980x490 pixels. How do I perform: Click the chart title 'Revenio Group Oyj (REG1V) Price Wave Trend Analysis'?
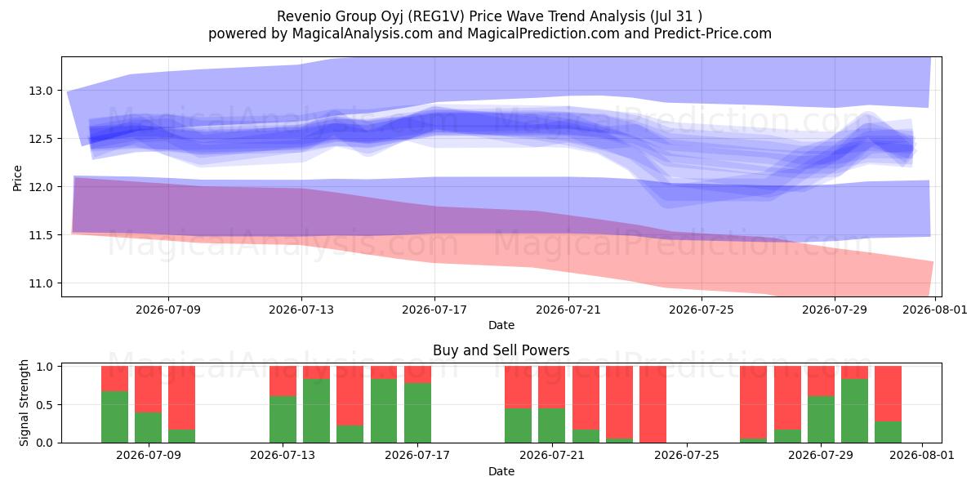[x=490, y=16]
